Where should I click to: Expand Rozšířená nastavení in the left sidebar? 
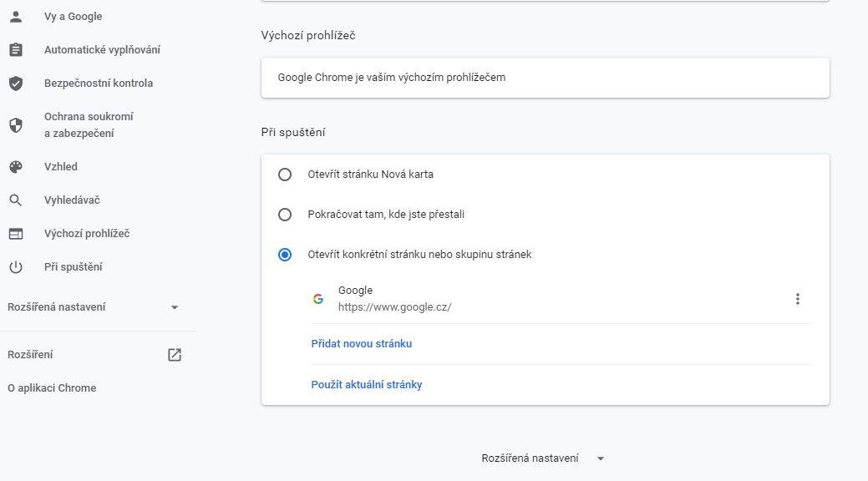[x=93, y=307]
